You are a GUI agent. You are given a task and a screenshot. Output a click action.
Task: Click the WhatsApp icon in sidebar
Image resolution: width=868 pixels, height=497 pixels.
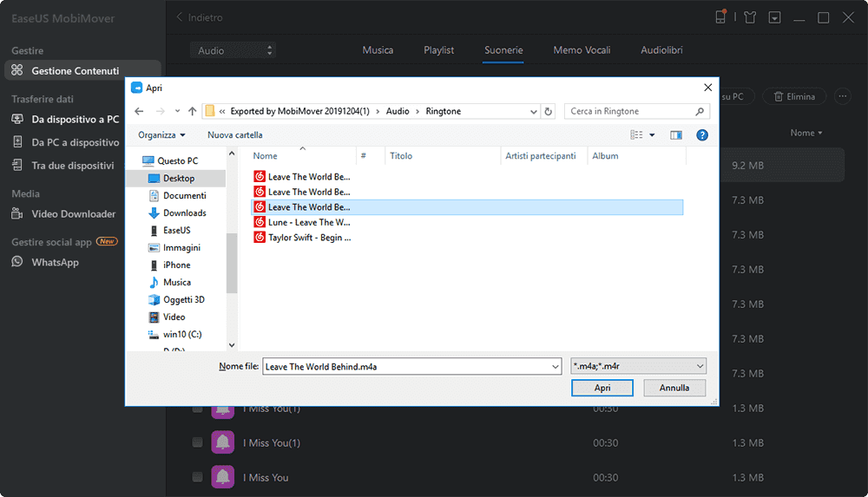pyautogui.click(x=17, y=262)
